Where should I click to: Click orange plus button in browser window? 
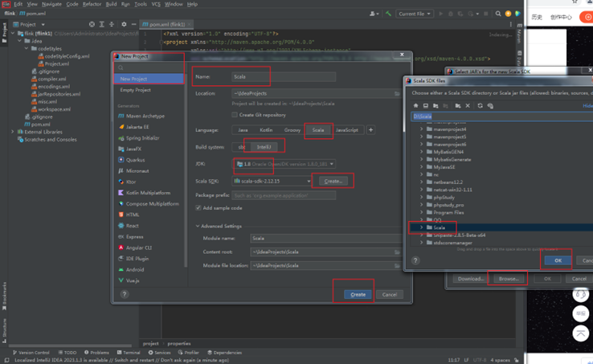[x=587, y=17]
